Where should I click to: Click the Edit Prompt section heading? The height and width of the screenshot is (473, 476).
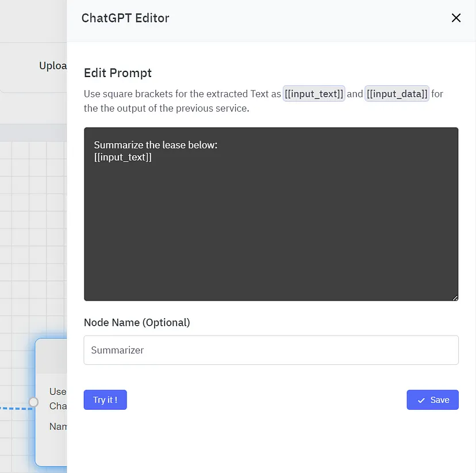click(118, 73)
